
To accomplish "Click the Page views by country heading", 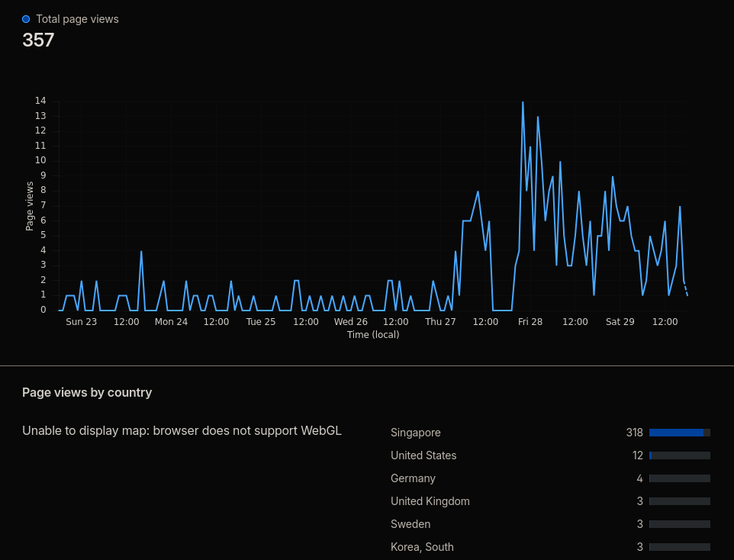I will [87, 392].
